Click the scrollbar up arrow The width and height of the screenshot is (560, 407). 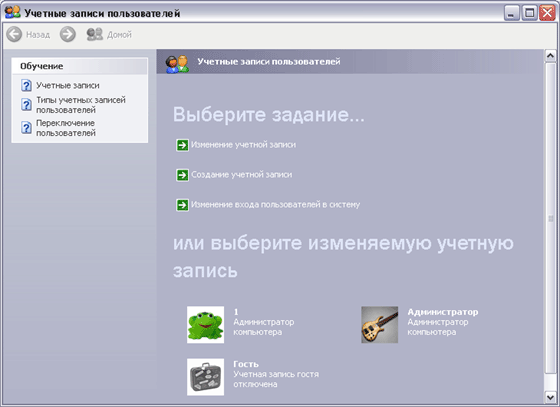[x=550, y=56]
